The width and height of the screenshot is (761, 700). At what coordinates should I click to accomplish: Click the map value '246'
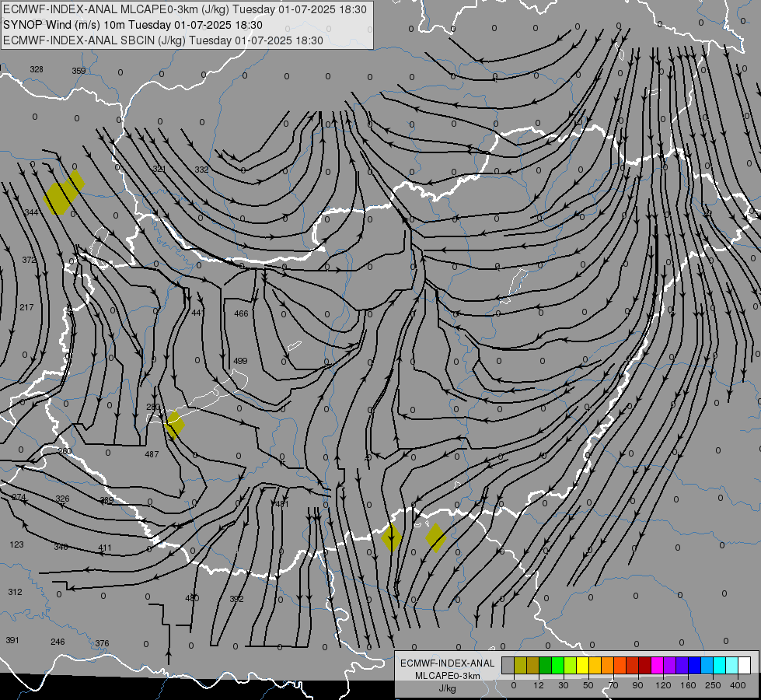click(58, 642)
